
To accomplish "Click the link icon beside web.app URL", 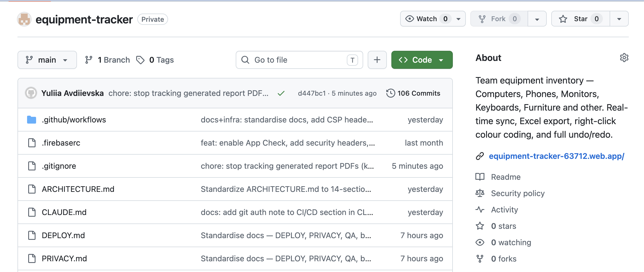I will (480, 156).
